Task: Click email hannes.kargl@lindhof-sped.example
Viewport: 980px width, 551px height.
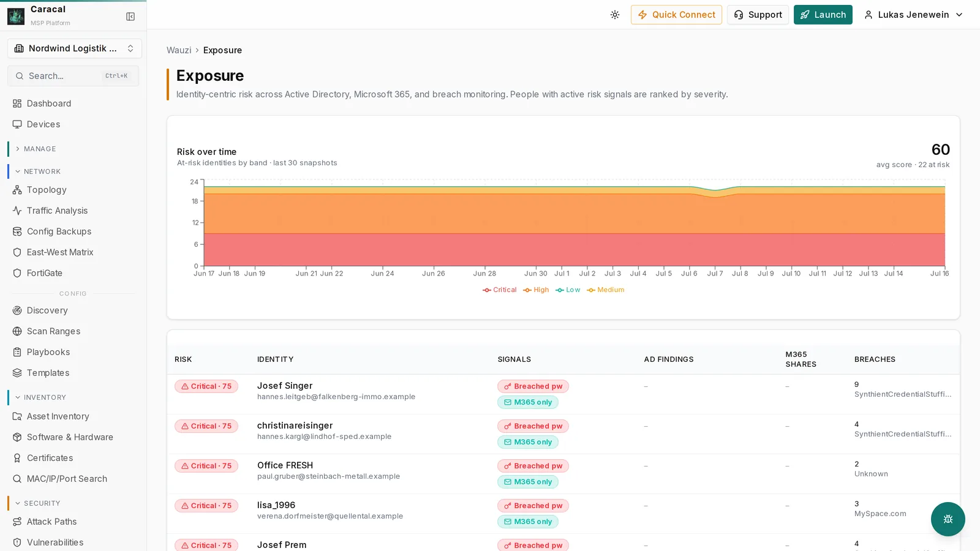Action: (324, 437)
